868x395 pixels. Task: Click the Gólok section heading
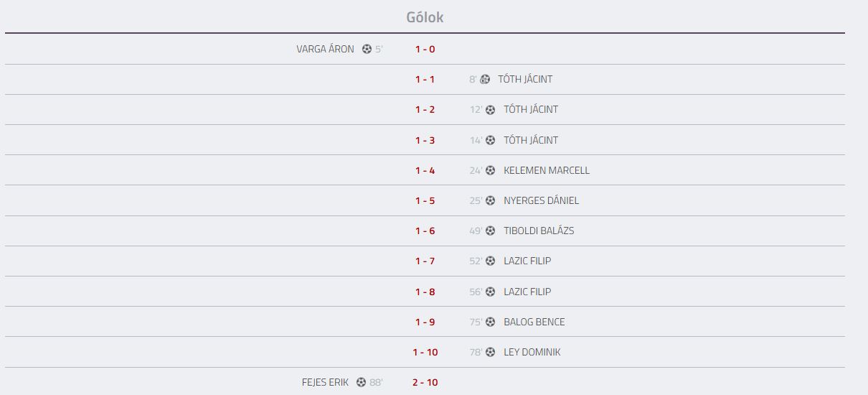pos(425,17)
